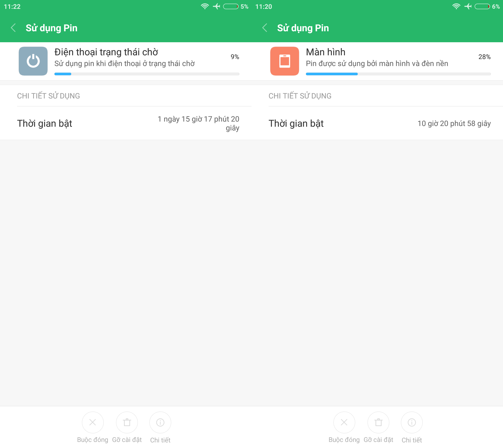503x448 pixels.
Task: Tap 'Thời gian bật' row on right screen
Action: pos(377,123)
